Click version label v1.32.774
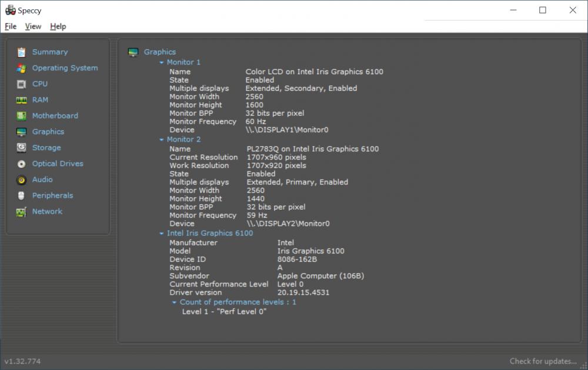 [x=22, y=361]
